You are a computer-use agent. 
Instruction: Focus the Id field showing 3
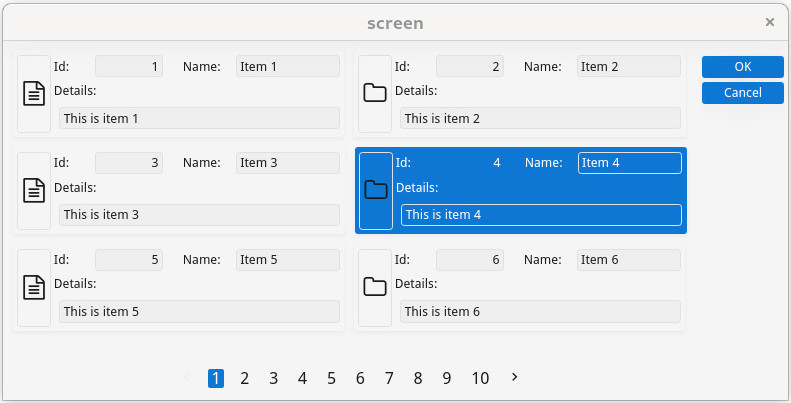point(129,163)
